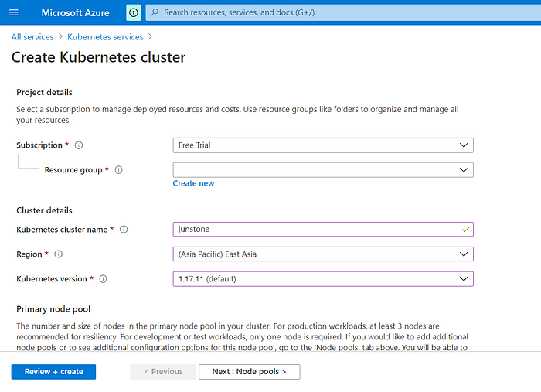Show info tooltip for Subscription
Screen dimensions: 541x392
(79, 145)
